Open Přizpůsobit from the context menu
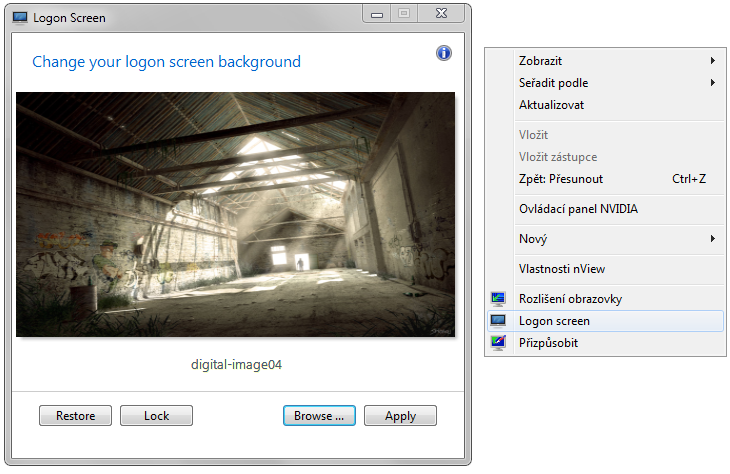The image size is (730, 474). [x=605, y=343]
